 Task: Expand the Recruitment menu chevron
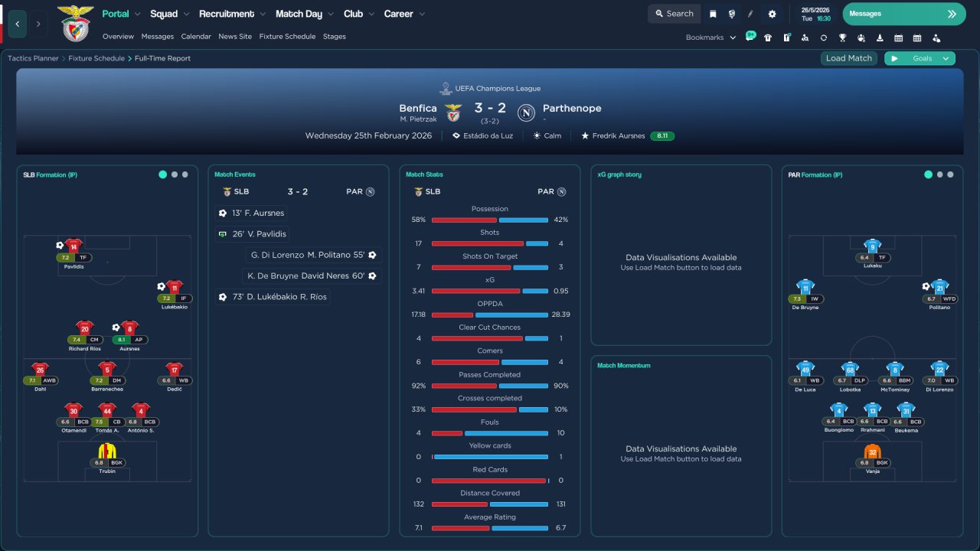(263, 14)
